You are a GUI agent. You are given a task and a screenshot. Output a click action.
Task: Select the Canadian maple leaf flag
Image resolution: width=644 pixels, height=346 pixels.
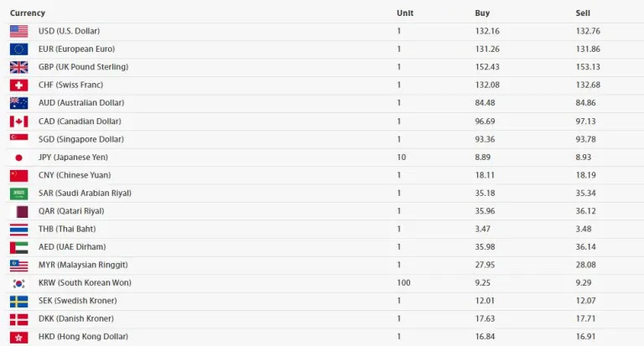tap(19, 121)
